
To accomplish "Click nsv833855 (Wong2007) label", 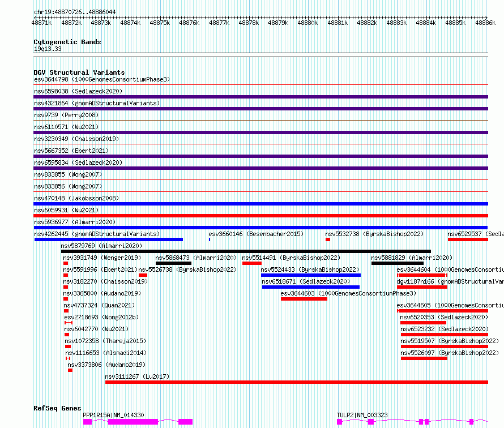I will coord(68,174).
